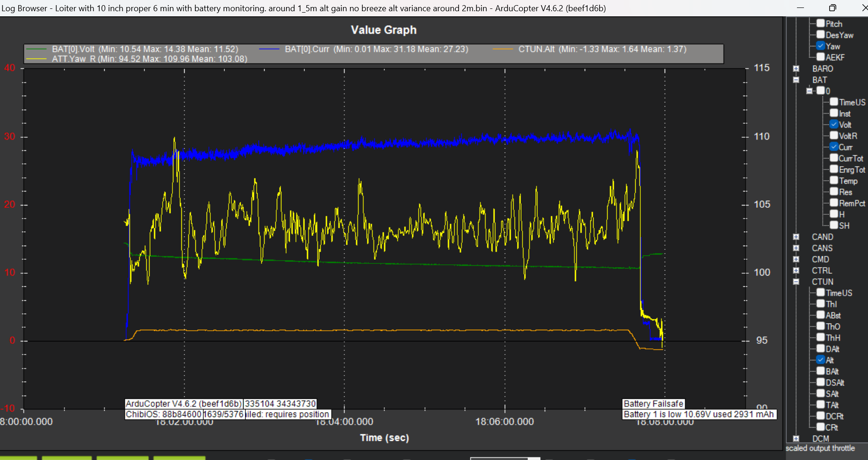Viewport: 868px width, 460px height.
Task: Tick the CTUN ThO checkbox
Action: (820, 326)
